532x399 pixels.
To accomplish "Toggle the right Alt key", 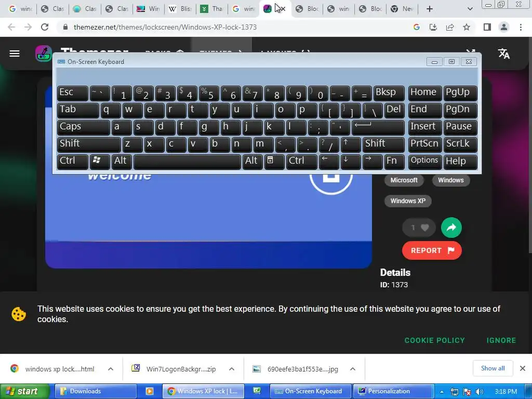I will [252, 162].
